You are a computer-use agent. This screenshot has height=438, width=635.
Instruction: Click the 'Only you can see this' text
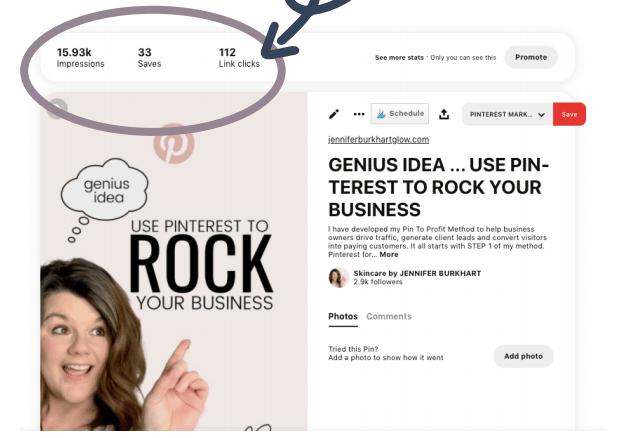[463, 57]
